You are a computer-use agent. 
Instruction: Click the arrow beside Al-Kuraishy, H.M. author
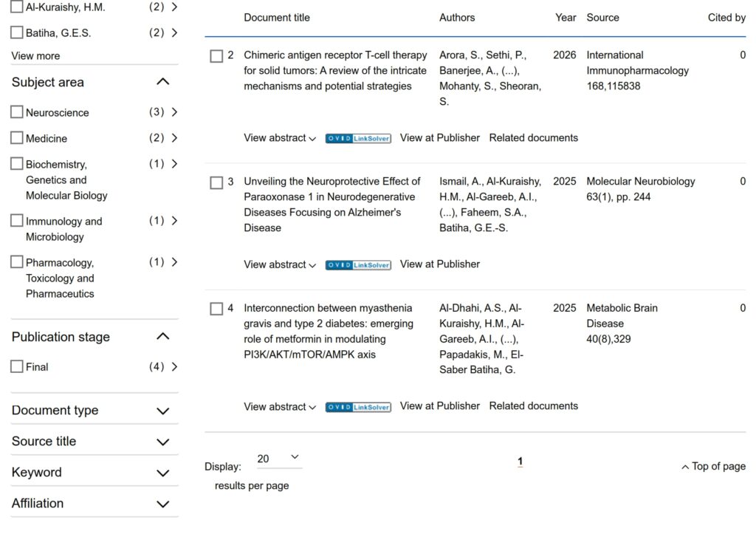[174, 7]
